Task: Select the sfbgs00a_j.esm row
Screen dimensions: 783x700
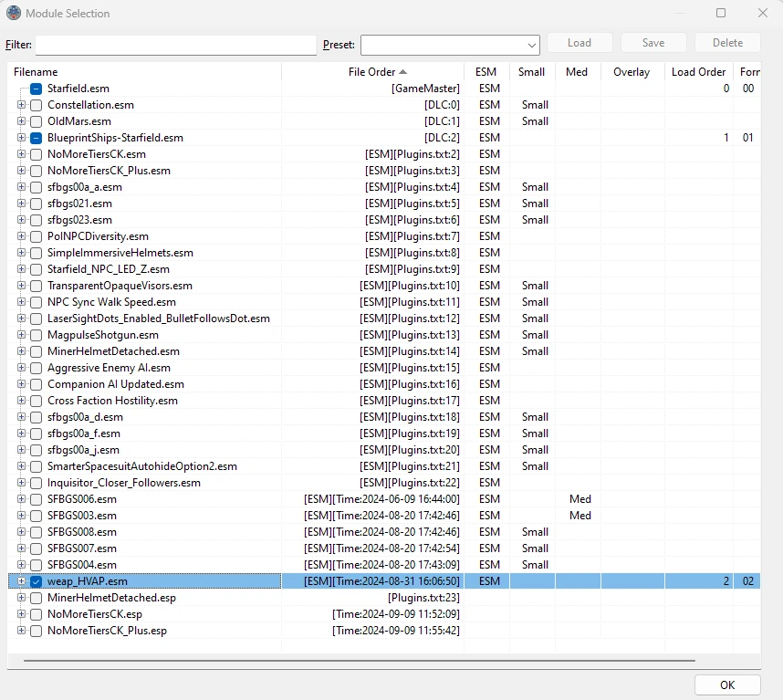Action: point(384,450)
